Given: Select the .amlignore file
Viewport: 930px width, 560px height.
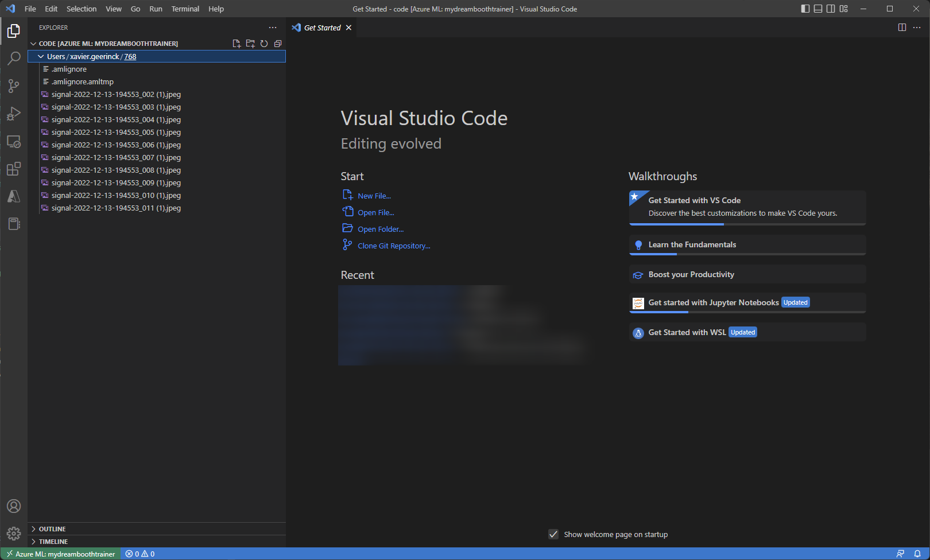Looking at the screenshot, I should coord(157,69).
